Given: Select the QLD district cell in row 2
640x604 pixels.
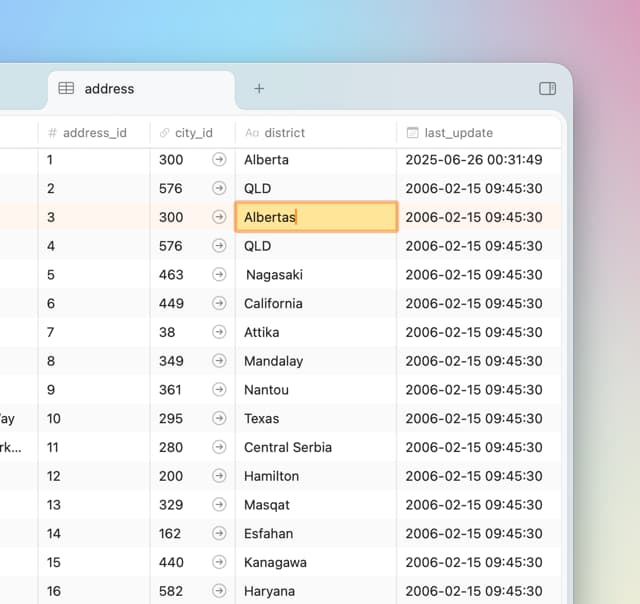Looking at the screenshot, I should pyautogui.click(x=316, y=188).
